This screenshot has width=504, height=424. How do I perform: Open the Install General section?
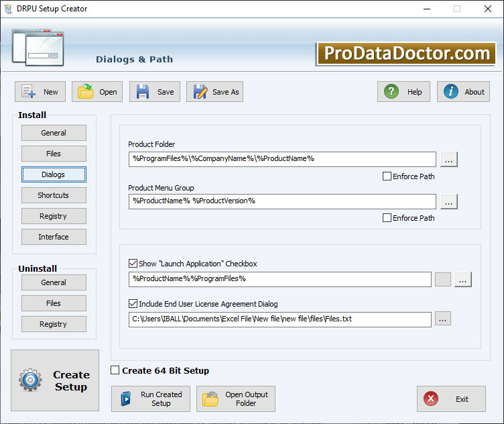point(54,133)
